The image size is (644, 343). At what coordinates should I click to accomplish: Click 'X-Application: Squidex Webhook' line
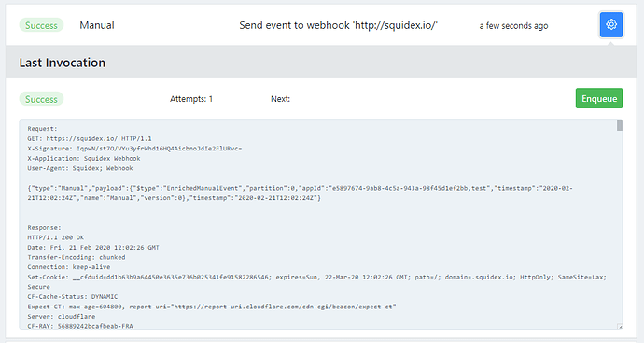[x=84, y=158]
